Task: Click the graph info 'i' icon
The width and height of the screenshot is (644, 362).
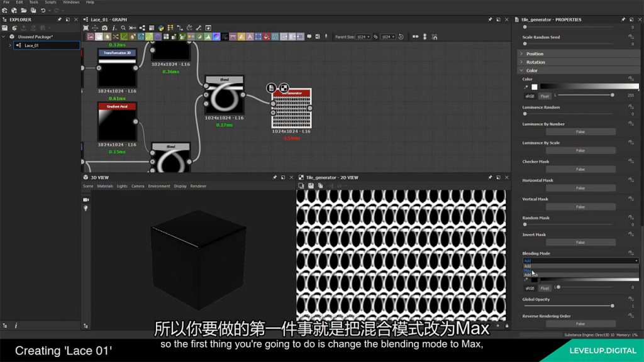Action: [114, 28]
